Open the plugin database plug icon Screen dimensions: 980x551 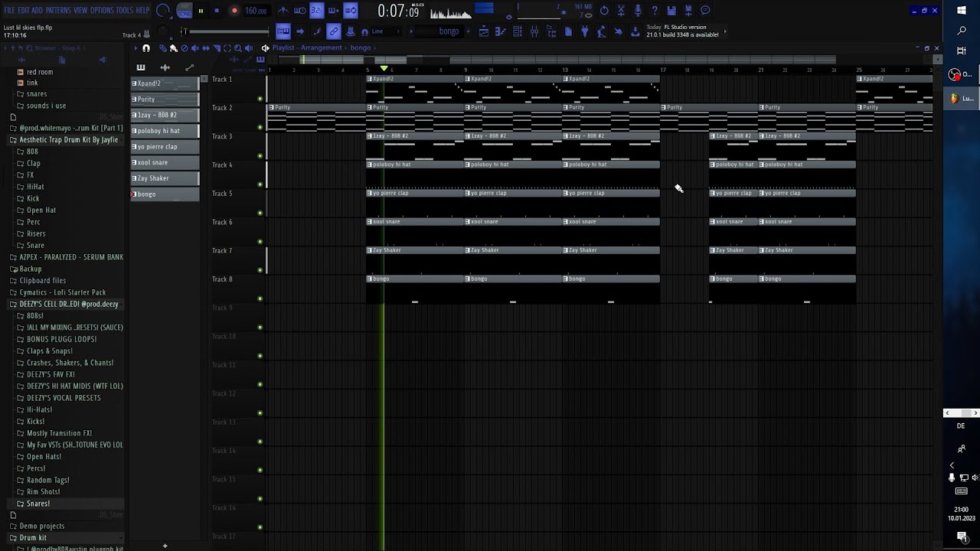click(585, 31)
